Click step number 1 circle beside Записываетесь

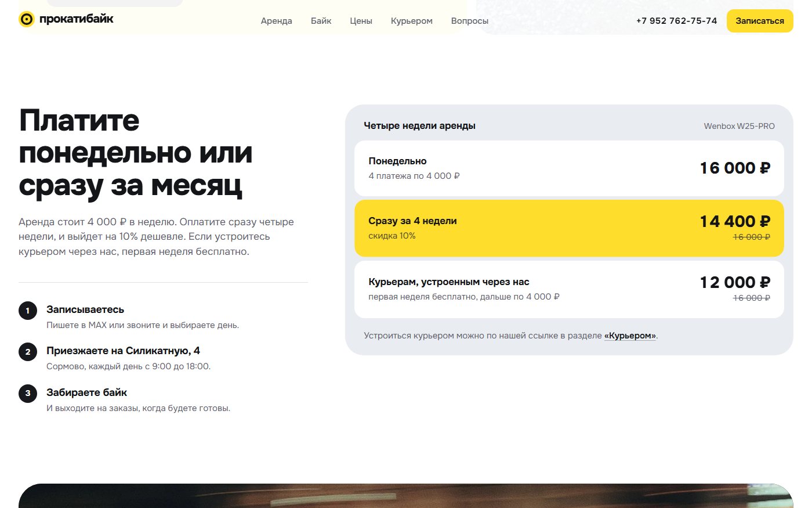pos(28,311)
